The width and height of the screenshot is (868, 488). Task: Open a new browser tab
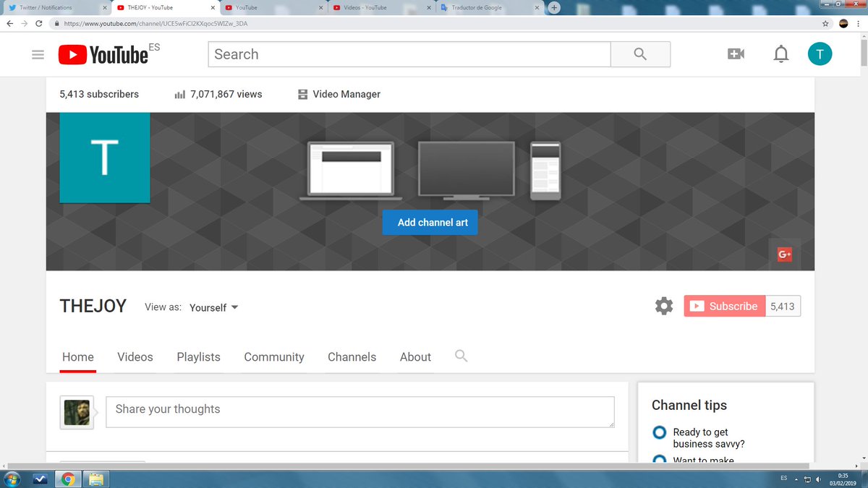point(554,7)
